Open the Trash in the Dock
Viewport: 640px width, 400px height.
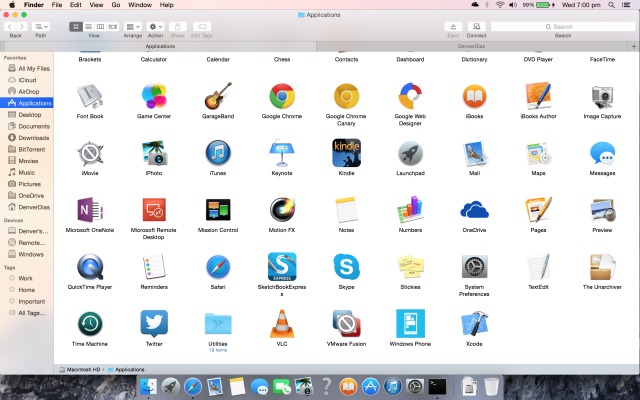tap(491, 387)
